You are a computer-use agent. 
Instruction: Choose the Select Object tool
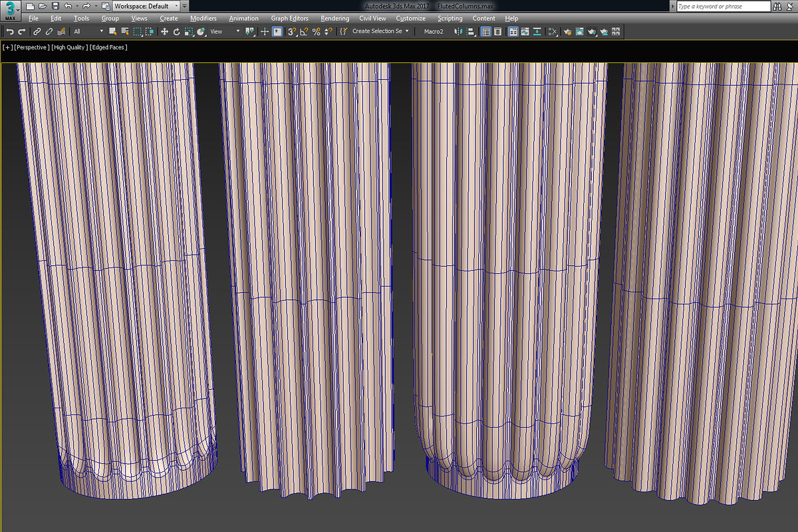(x=113, y=31)
